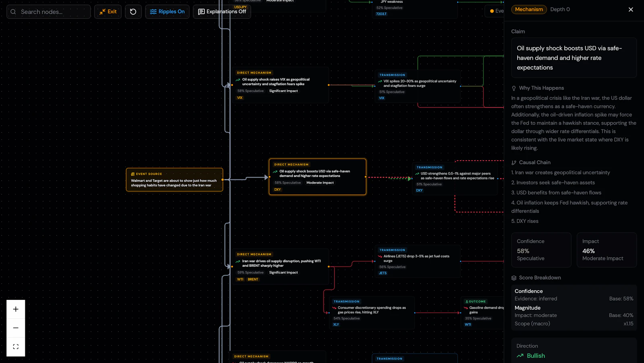Click the BRENT ticker tag
The width and height of the screenshot is (644, 363).
tap(253, 279)
